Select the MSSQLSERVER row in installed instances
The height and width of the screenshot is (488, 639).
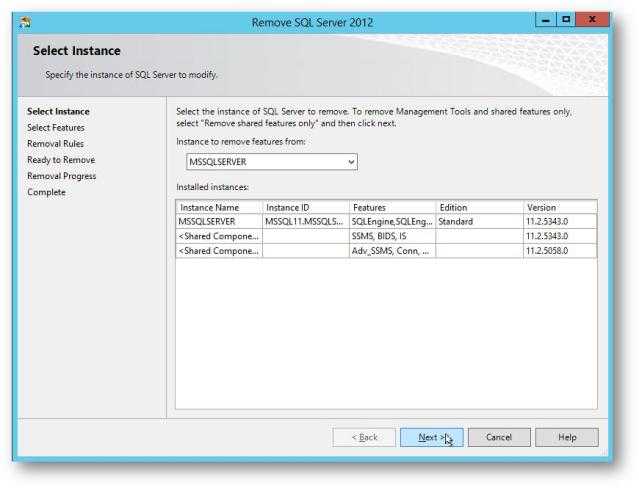point(218,221)
